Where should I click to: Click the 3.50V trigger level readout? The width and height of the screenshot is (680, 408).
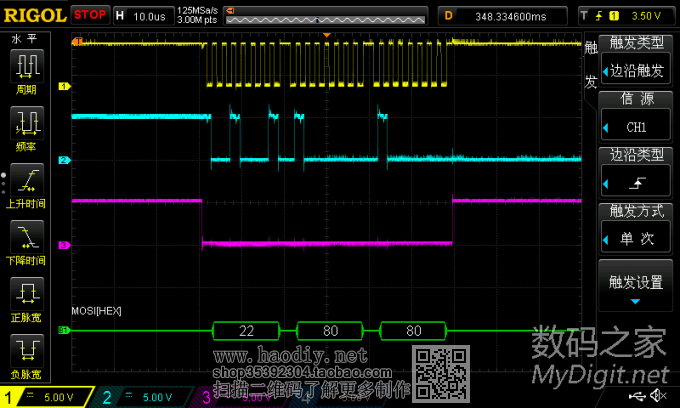click(627, 15)
